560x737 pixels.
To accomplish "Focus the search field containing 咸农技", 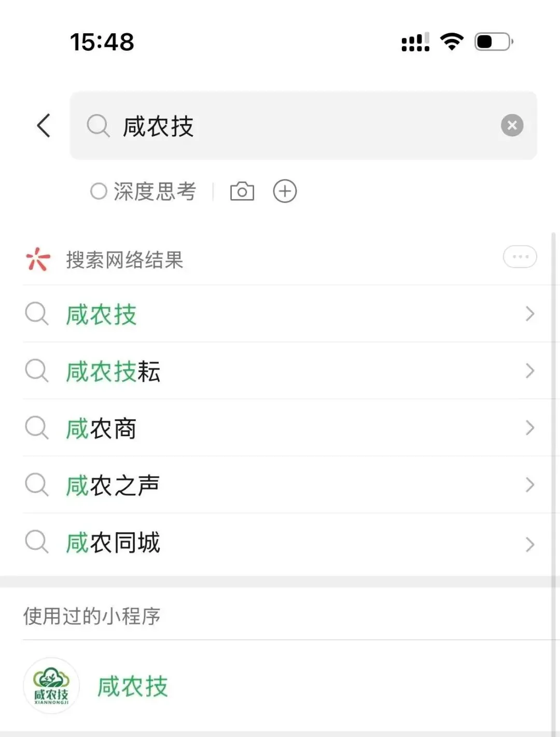I will tap(303, 126).
